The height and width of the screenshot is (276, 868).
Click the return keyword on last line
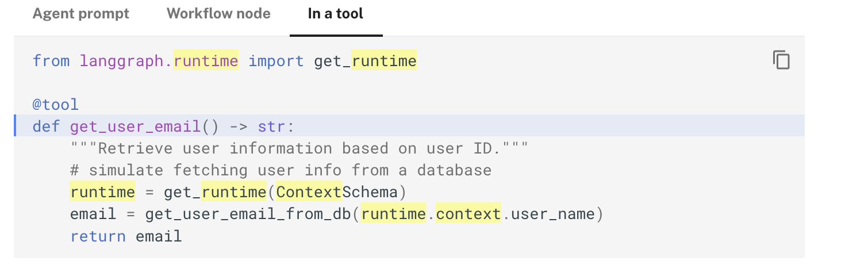pos(98,236)
